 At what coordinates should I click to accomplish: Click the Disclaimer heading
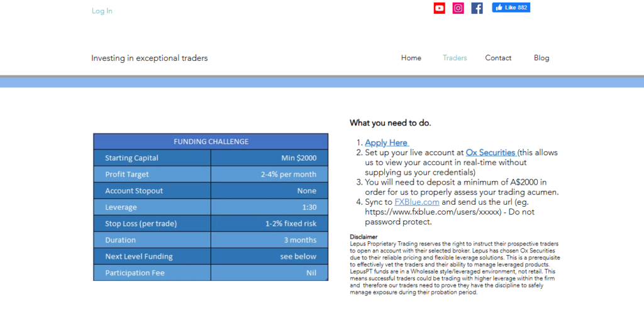pos(364,237)
